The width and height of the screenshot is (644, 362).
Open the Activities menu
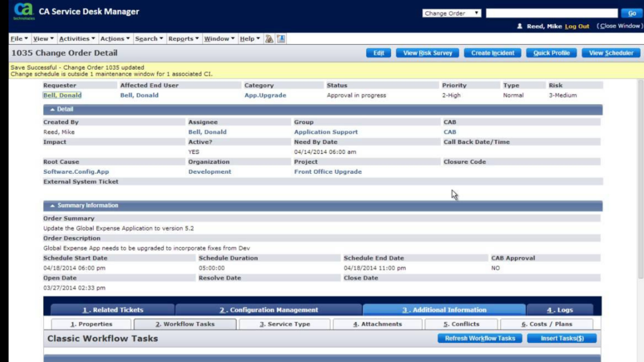76,38
